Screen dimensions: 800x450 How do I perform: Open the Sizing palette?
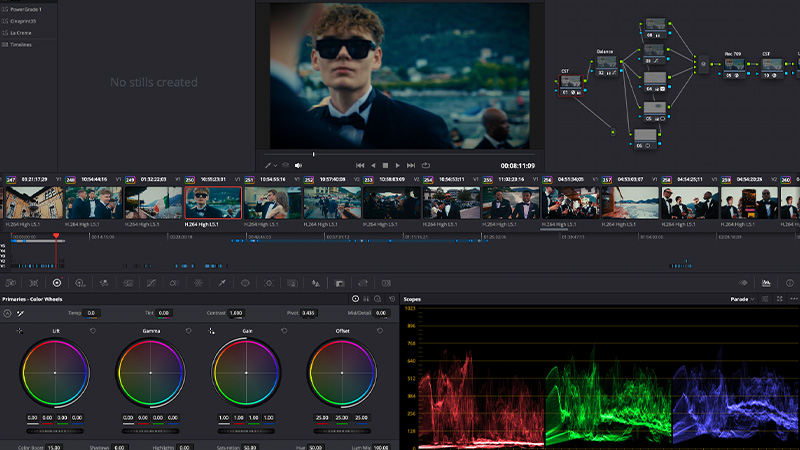[x=363, y=283]
